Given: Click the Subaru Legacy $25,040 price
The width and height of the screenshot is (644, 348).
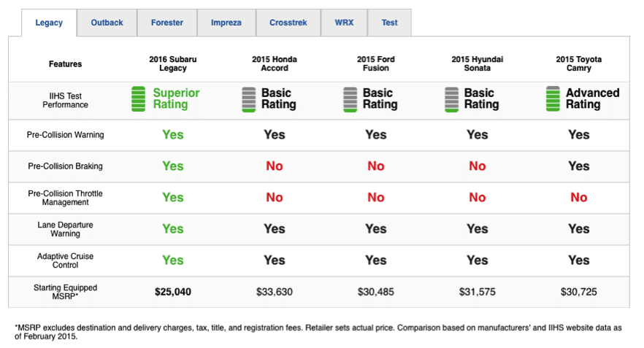Looking at the screenshot, I should (172, 292).
